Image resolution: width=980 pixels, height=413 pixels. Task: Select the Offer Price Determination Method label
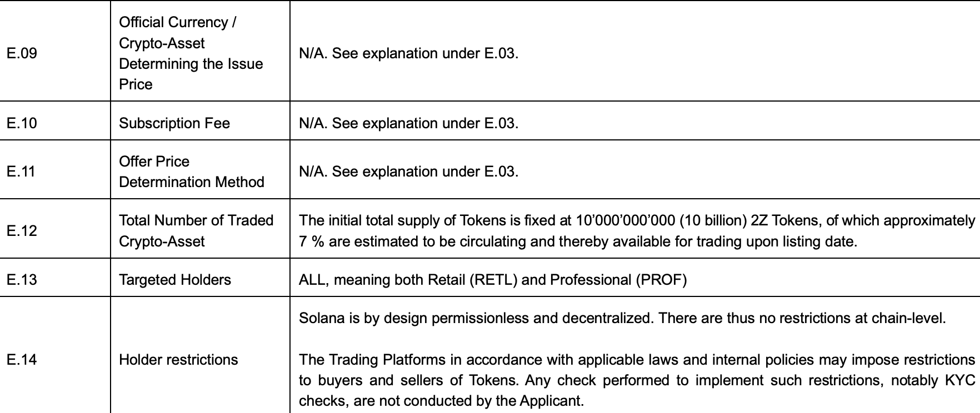coord(191,172)
